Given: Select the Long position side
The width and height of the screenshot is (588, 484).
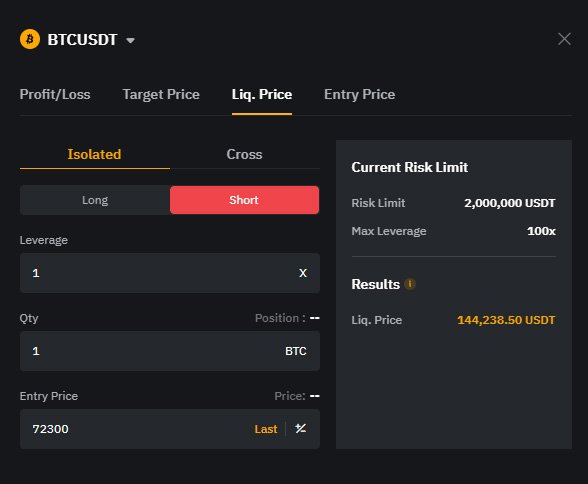Looking at the screenshot, I should 95,200.
